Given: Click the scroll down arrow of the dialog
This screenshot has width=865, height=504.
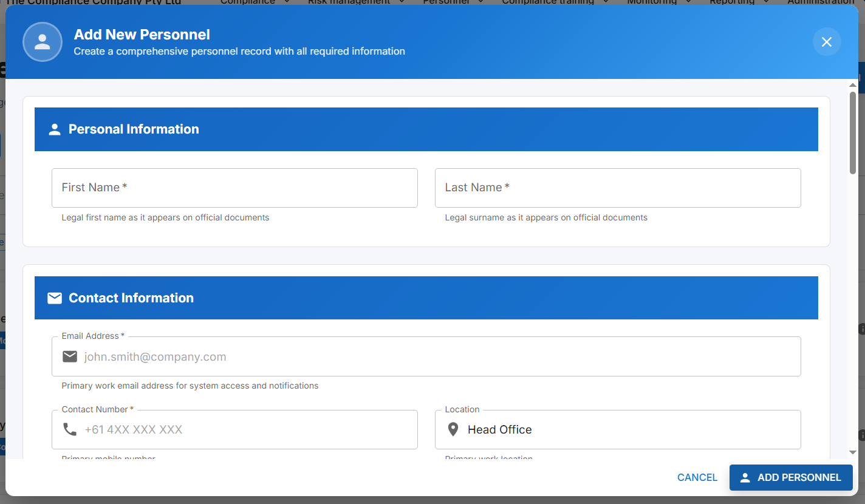Looking at the screenshot, I should tap(853, 452).
